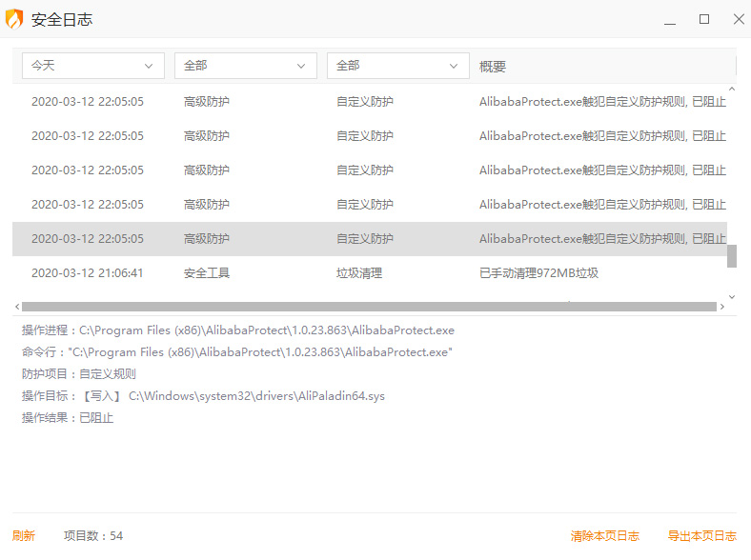Click the highlighted row's 自定义防护 cell

(364, 238)
